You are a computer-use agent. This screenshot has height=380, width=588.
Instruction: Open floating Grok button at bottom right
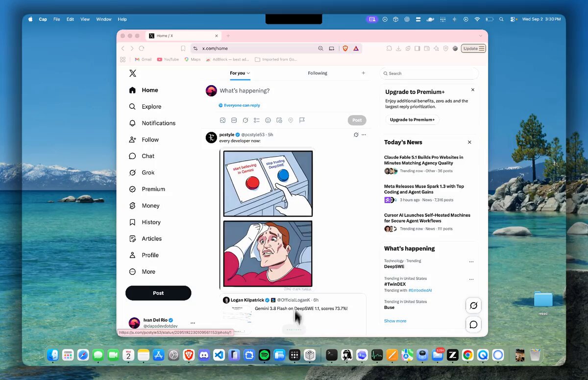tap(473, 306)
